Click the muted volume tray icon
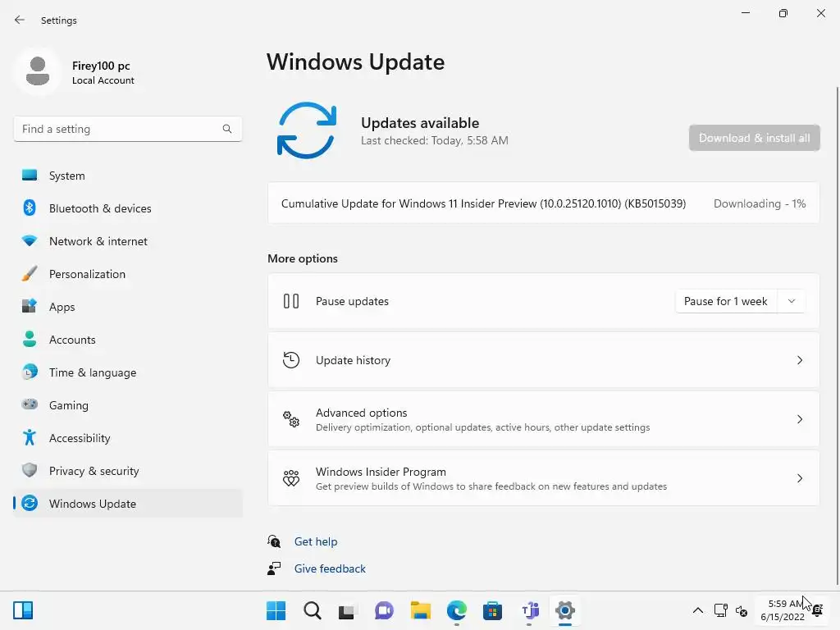 click(742, 610)
